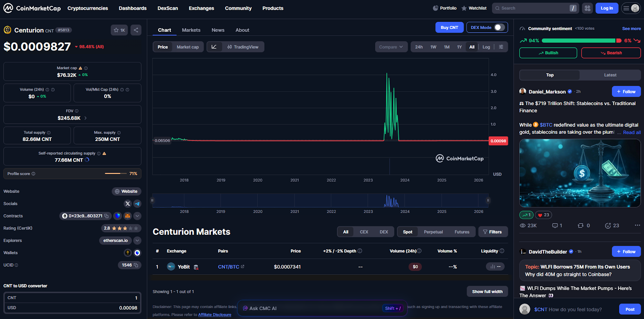Toggle the DEX Mode switch
644x319 pixels.
pos(499,27)
